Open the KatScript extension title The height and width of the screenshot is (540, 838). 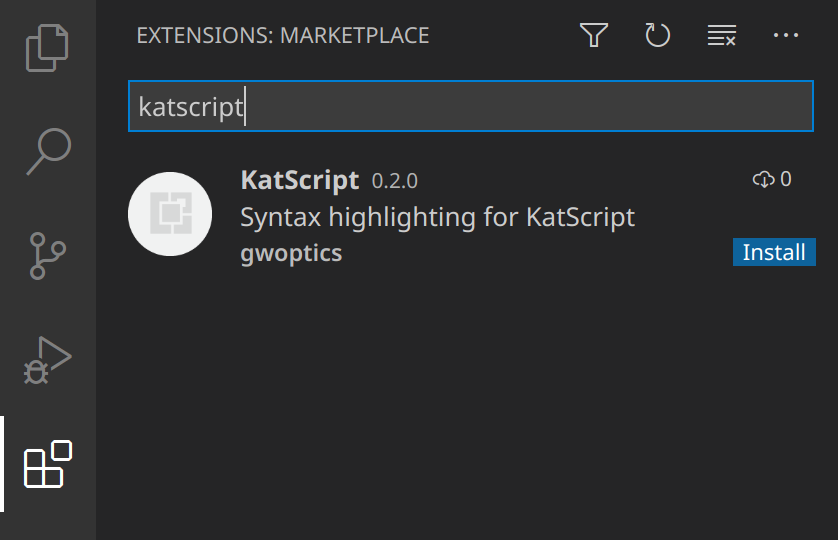[299, 180]
